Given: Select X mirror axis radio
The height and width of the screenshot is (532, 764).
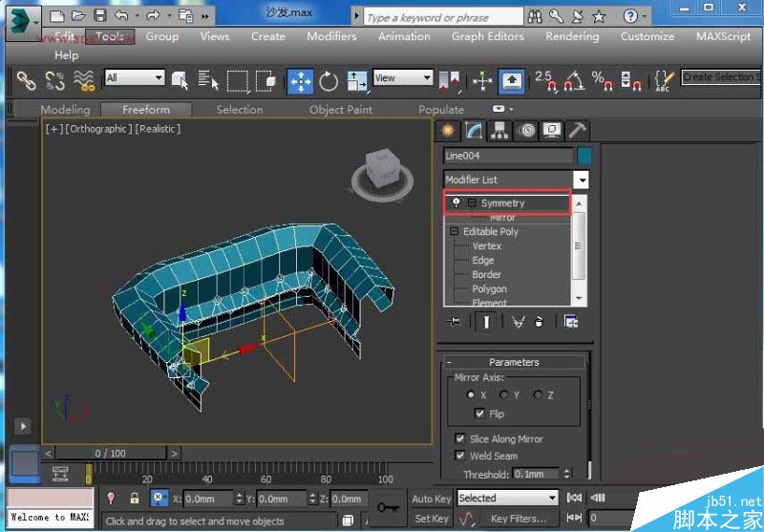Looking at the screenshot, I should (x=471, y=394).
